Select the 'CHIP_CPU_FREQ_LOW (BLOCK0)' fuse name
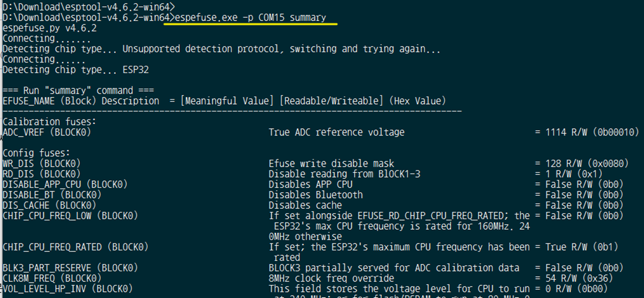Image resolution: width=644 pixels, height=298 pixels. point(70,216)
